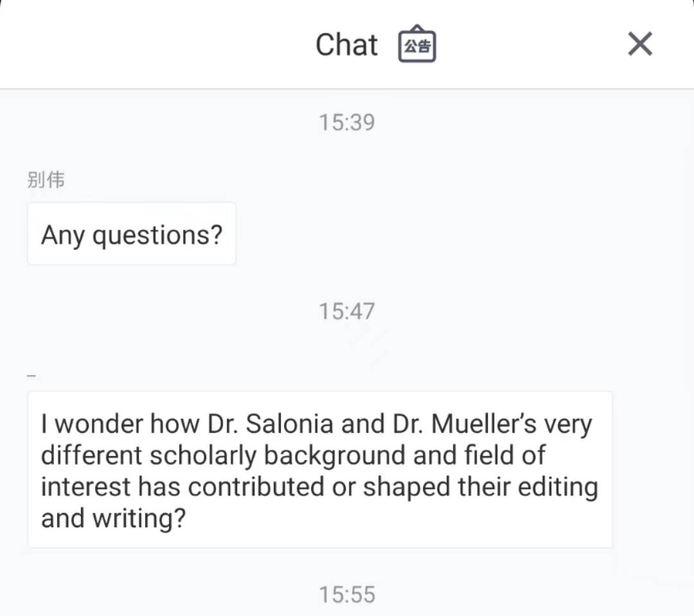
Task: Click the Chat title in header
Action: click(346, 45)
